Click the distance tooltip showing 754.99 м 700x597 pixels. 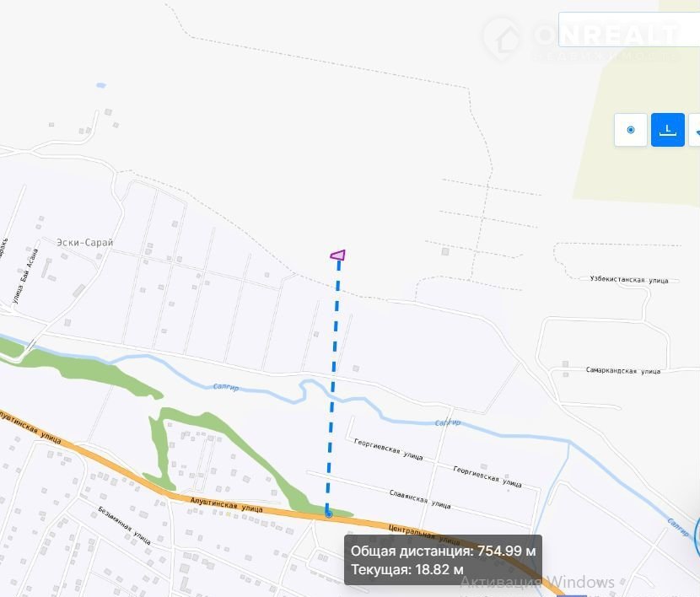pyautogui.click(x=443, y=560)
